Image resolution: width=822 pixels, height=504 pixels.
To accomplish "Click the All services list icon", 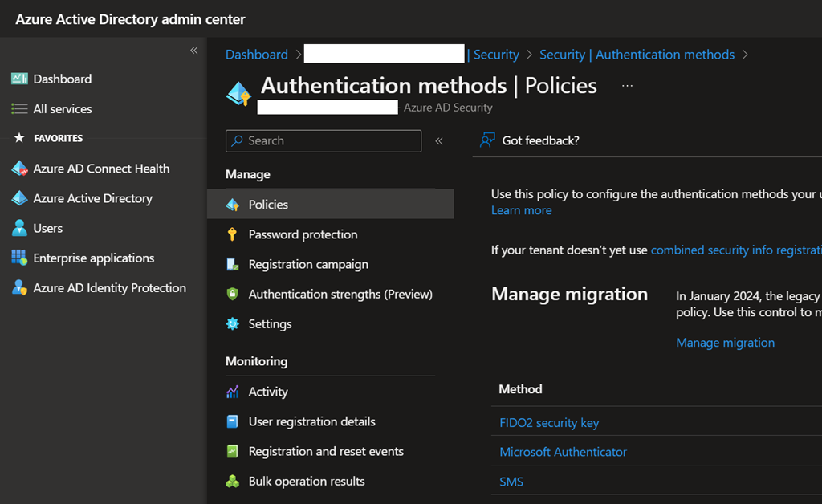I will tap(19, 108).
